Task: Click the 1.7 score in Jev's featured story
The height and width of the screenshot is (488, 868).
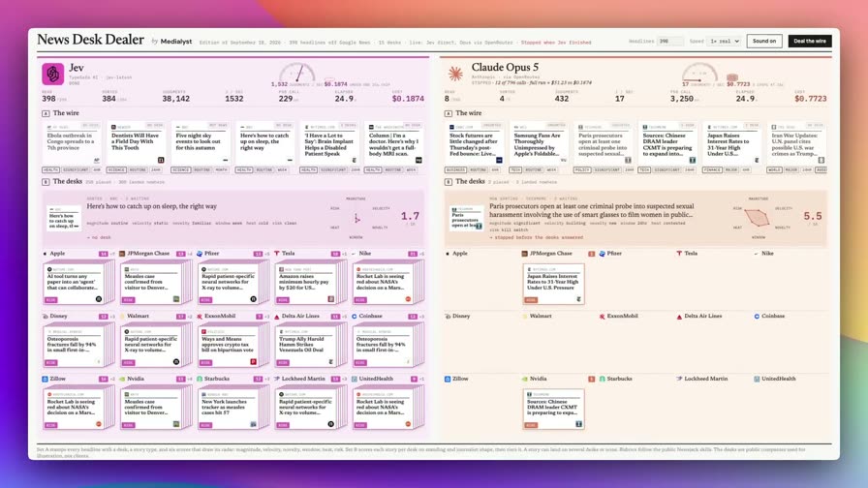Action: pyautogui.click(x=410, y=216)
